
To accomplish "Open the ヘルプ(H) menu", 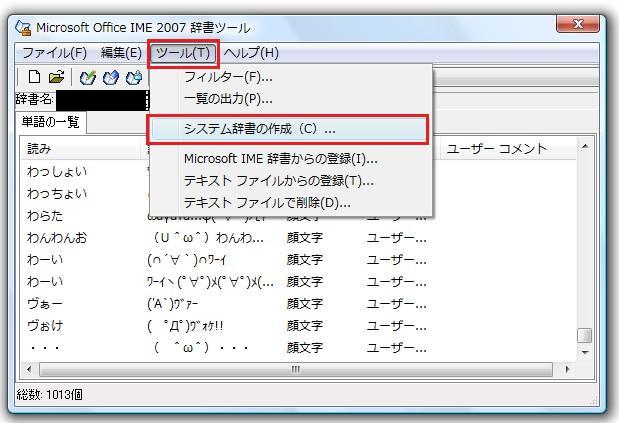I will [x=251, y=53].
